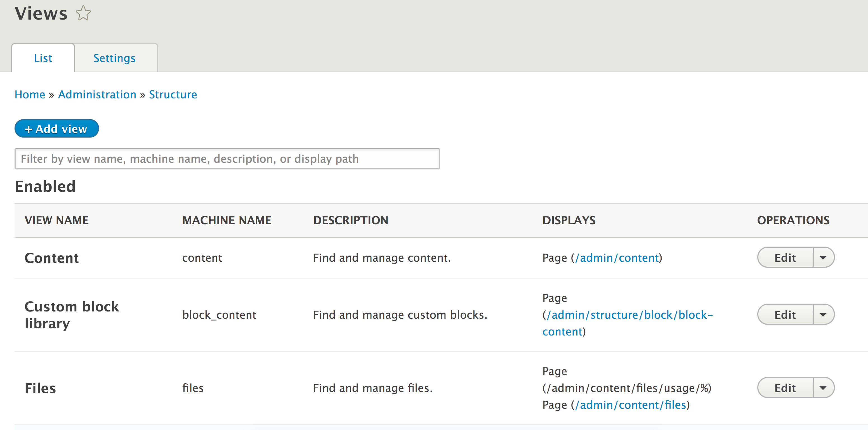Image resolution: width=868 pixels, height=430 pixels.
Task: Switch to the Settings tab
Action: tap(114, 58)
